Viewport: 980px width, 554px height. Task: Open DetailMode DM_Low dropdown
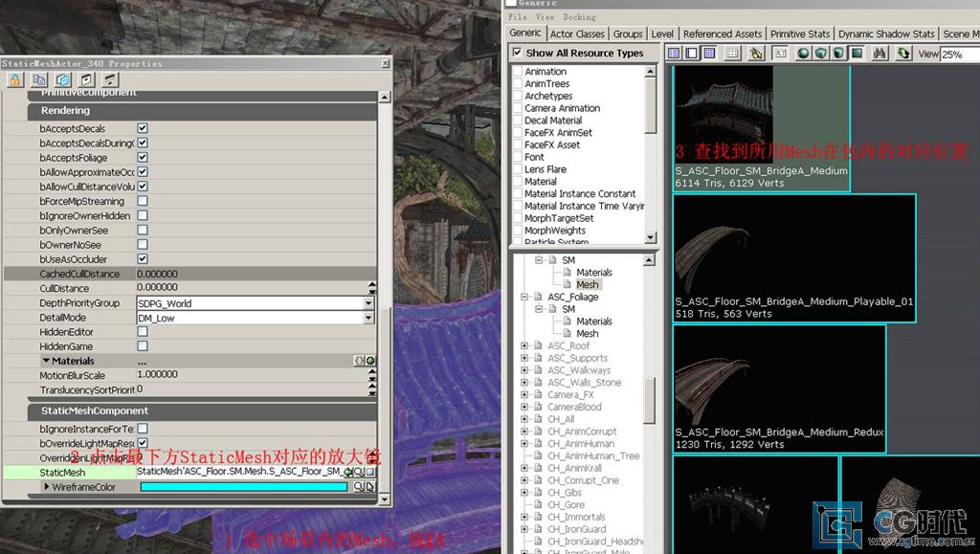[368, 318]
